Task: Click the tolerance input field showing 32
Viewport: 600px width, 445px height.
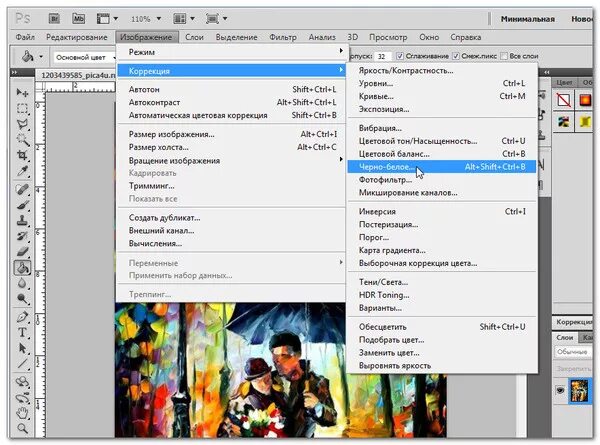Action: (383, 56)
